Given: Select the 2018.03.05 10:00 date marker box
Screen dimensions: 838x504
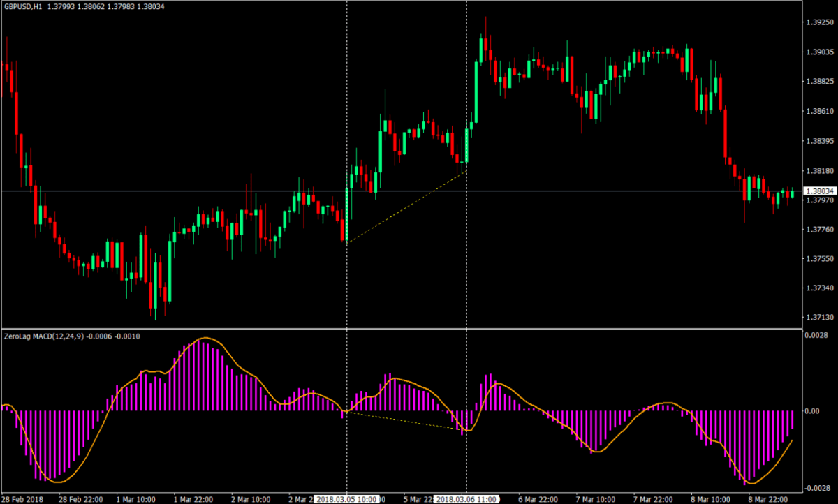Looking at the screenshot, I should click(x=347, y=499).
